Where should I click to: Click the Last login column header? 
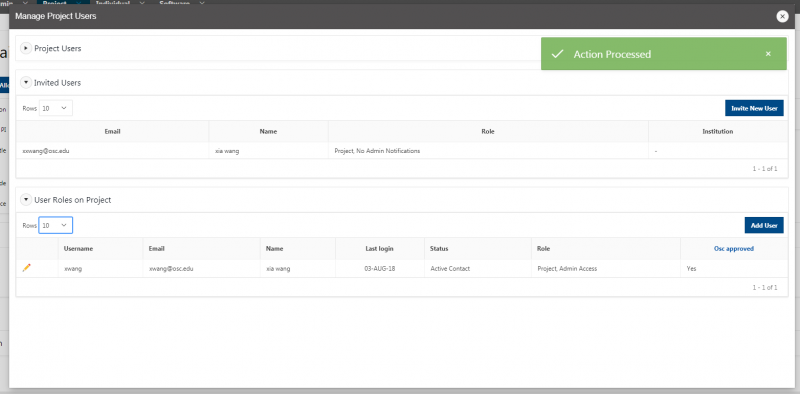point(379,249)
